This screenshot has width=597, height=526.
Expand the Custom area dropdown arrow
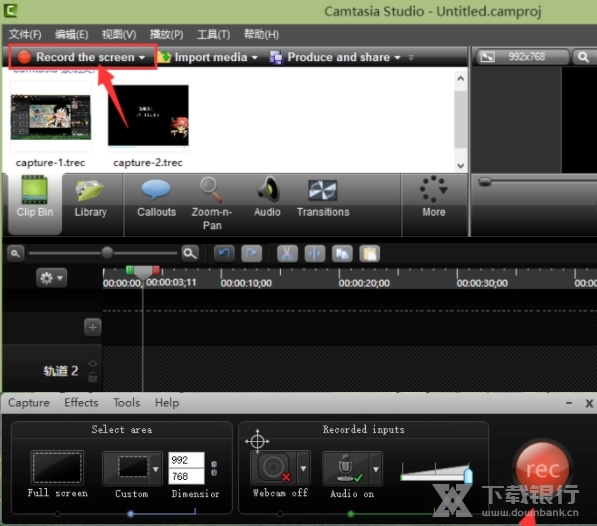[x=156, y=469]
